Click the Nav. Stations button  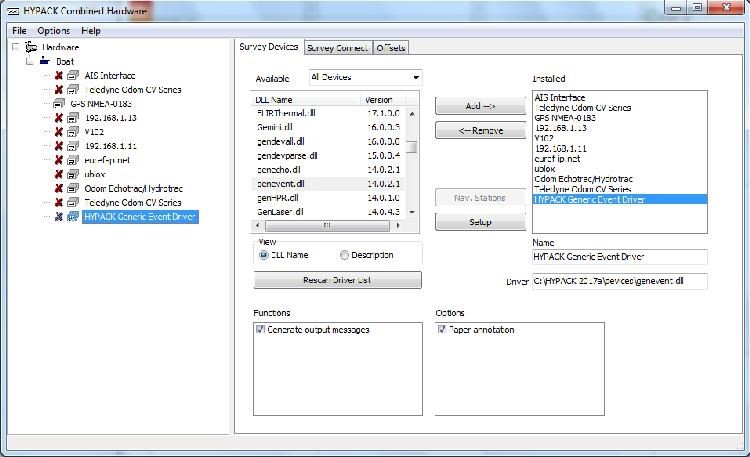(x=480, y=198)
